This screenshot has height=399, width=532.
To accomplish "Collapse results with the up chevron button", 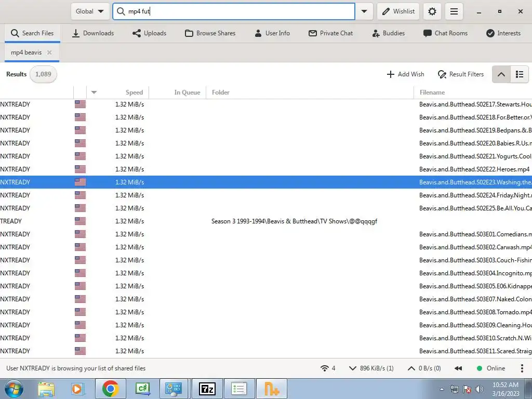I will point(501,74).
